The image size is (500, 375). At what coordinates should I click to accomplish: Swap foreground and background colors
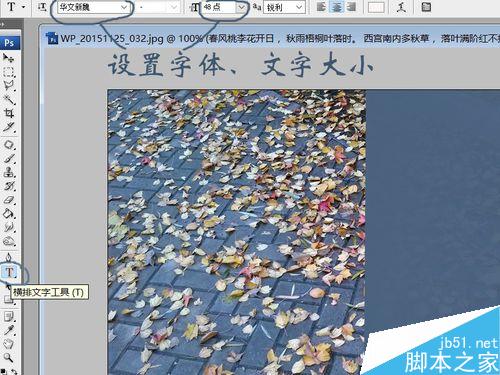click(14, 371)
